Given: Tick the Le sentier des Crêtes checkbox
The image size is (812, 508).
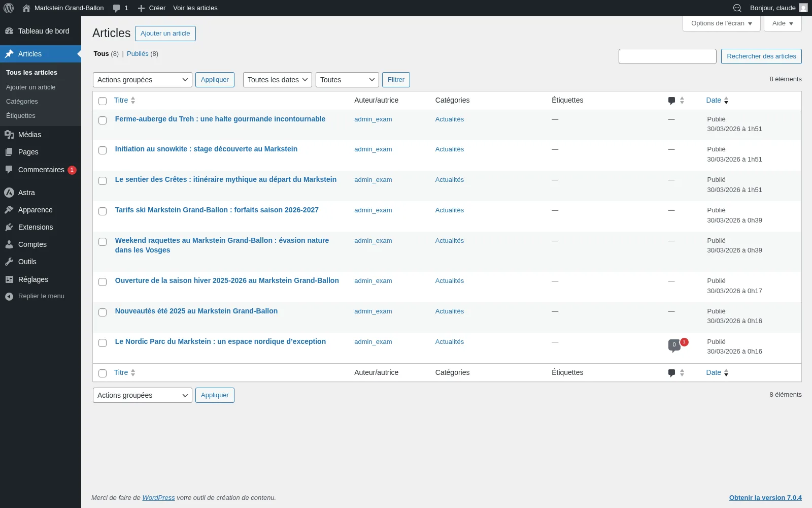Looking at the screenshot, I should pos(103,181).
